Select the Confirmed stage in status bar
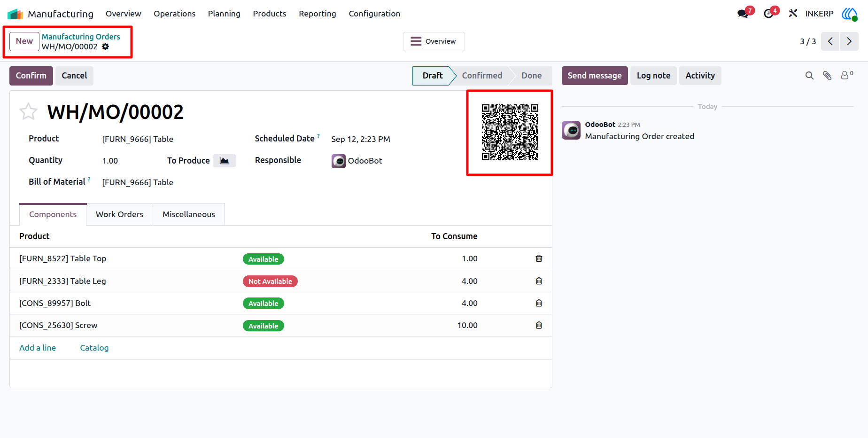868x438 pixels. coord(482,76)
